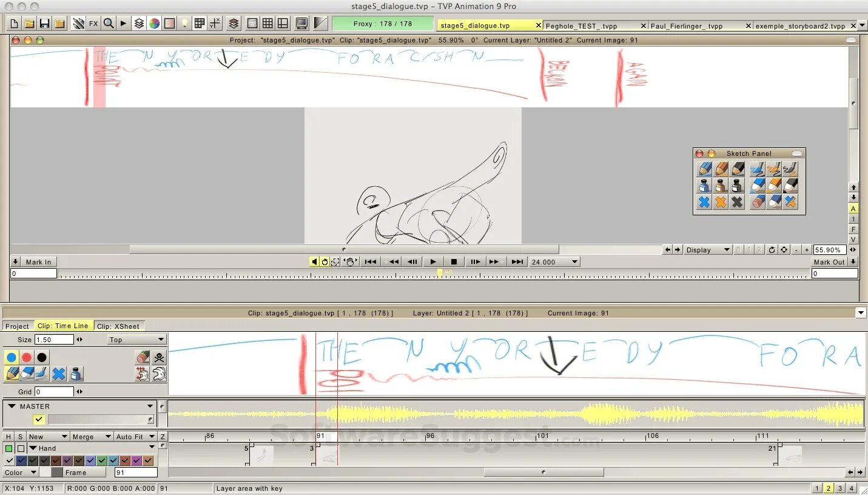
Task: Collapse the Hand layer triangle
Action: [33, 448]
